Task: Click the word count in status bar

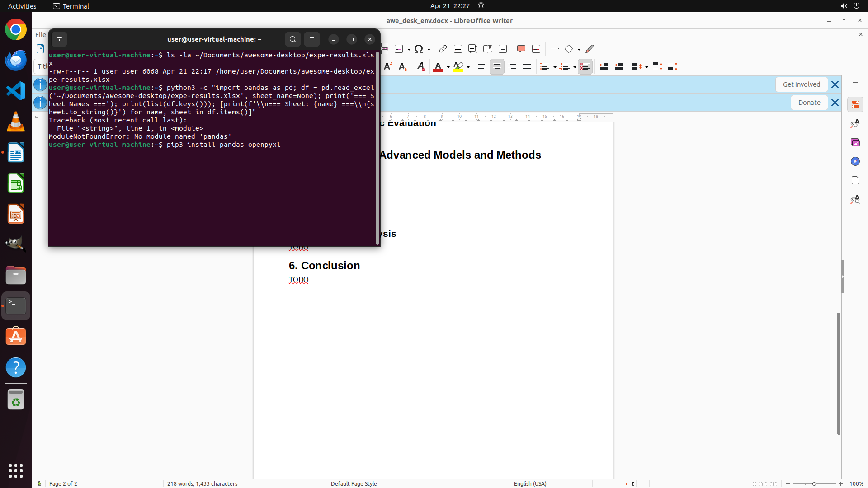Action: click(x=202, y=483)
